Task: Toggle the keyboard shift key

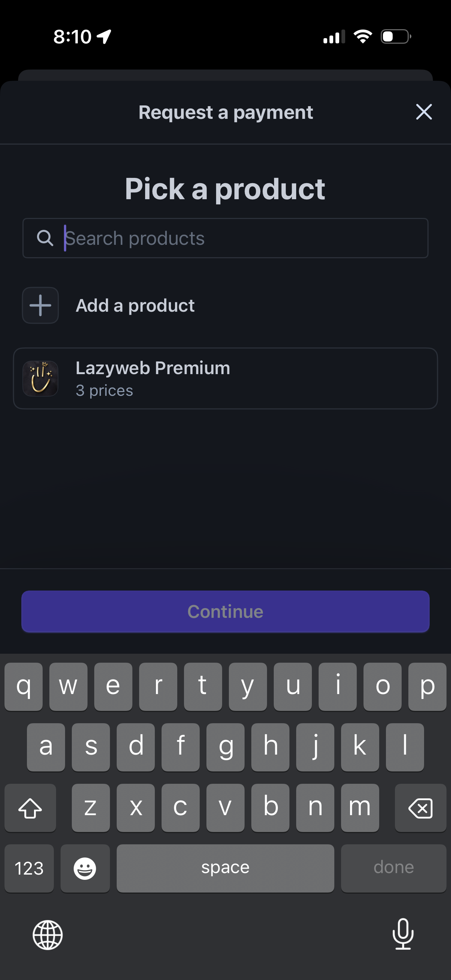Action: (x=30, y=808)
